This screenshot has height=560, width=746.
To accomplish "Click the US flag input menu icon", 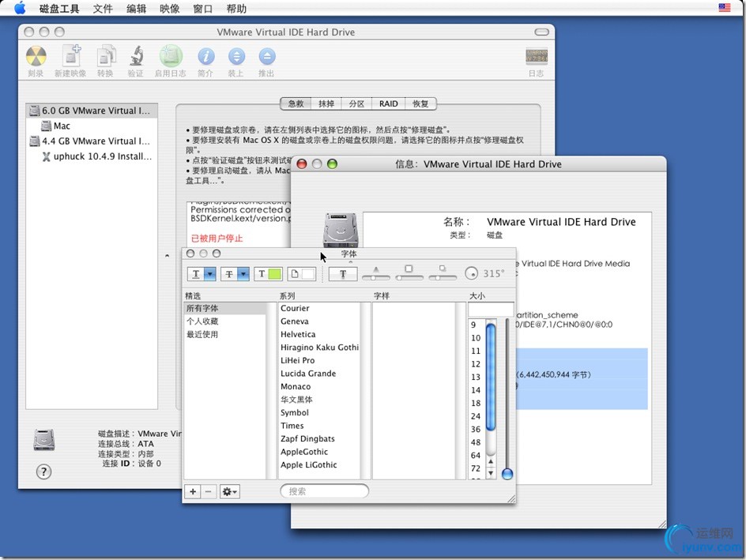I will click(724, 8).
